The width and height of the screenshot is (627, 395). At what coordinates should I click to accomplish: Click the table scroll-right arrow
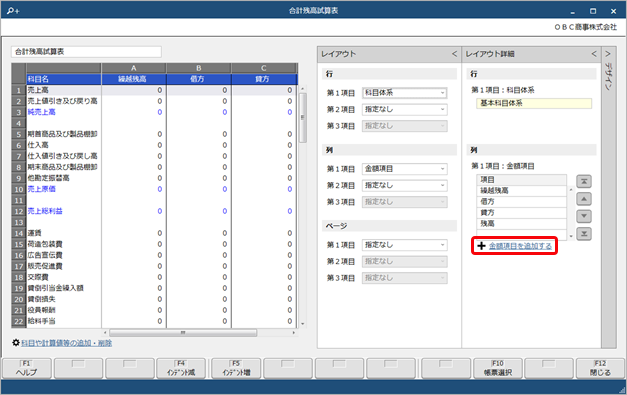(x=294, y=333)
